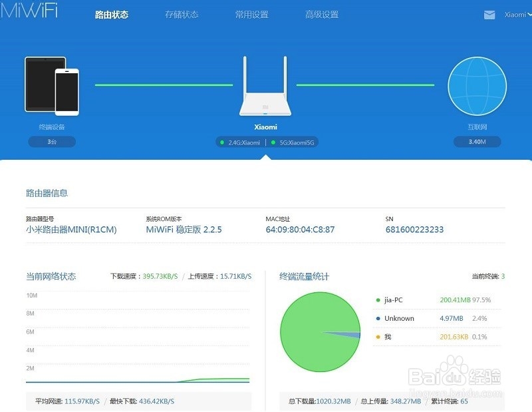
Task: Click the 2.4G:Xiaomi network indicator
Action: pos(240,142)
